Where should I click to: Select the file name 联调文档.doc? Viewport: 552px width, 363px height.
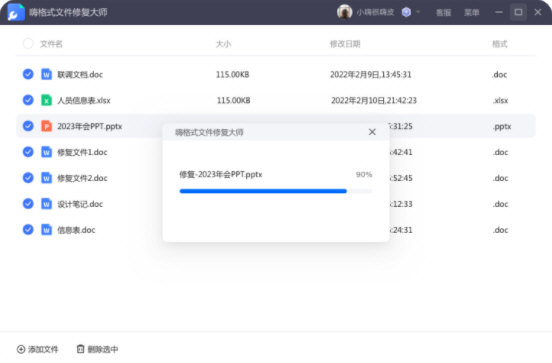pyautogui.click(x=80, y=75)
